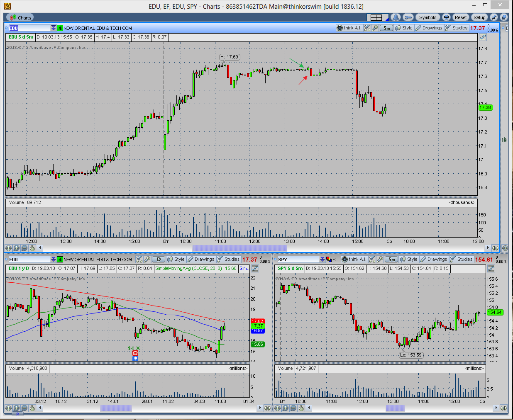Open think A.I. in the top EDU chart
Viewport: 513px width, 420px height.
click(x=349, y=28)
